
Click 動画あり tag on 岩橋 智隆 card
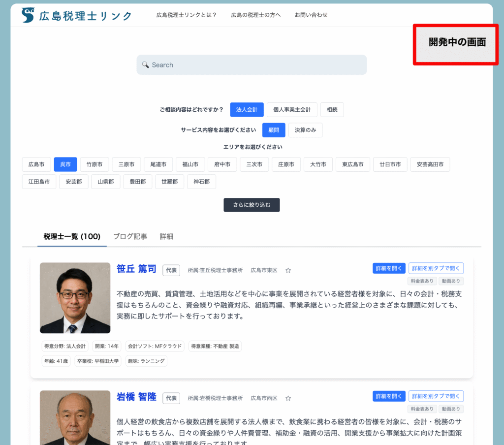click(x=451, y=409)
